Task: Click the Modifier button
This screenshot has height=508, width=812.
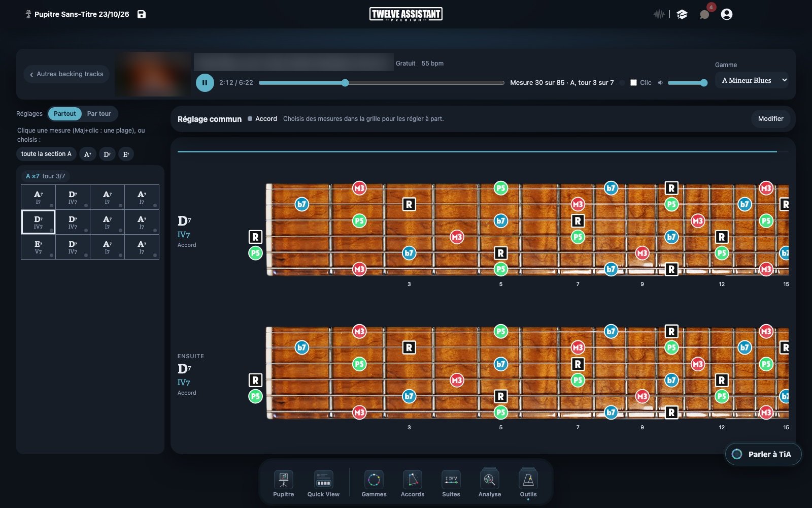Action: pos(770,119)
